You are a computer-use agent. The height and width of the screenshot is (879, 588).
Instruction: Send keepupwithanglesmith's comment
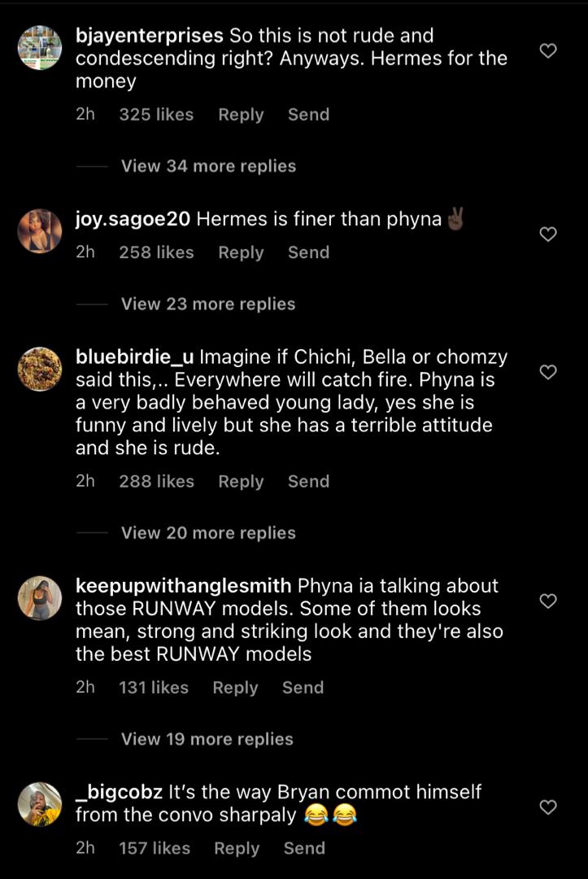click(x=303, y=687)
